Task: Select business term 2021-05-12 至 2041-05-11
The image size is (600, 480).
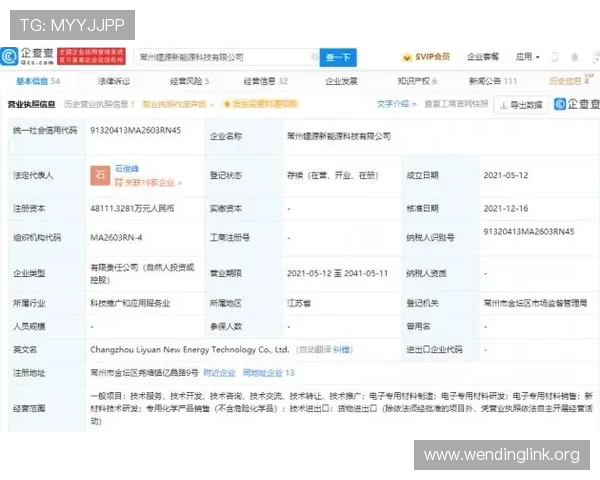Action: [338, 273]
